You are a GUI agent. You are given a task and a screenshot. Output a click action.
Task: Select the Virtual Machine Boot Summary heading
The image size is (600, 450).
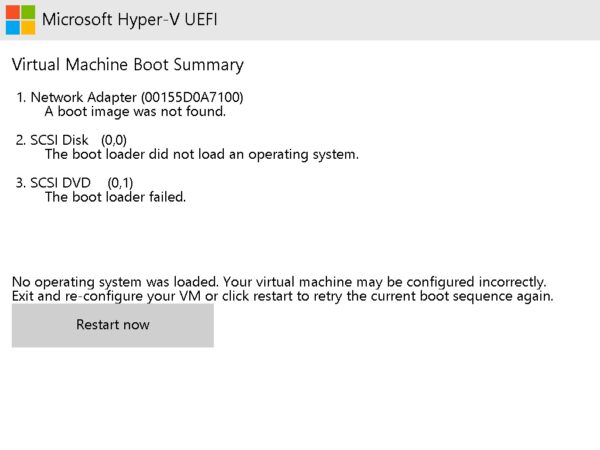128,65
